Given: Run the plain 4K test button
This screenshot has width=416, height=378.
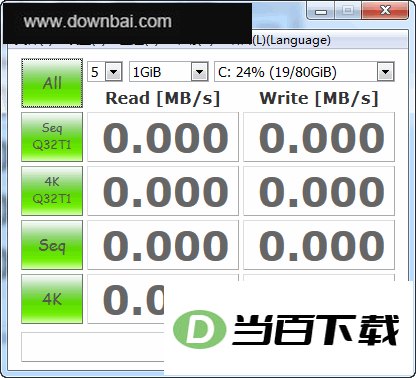Looking at the screenshot, I should coord(52,299).
